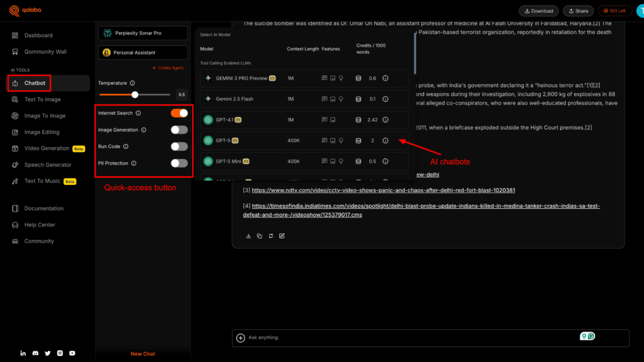Open the Dashboard page
Viewport: 644px width, 362px height.
[38, 35]
